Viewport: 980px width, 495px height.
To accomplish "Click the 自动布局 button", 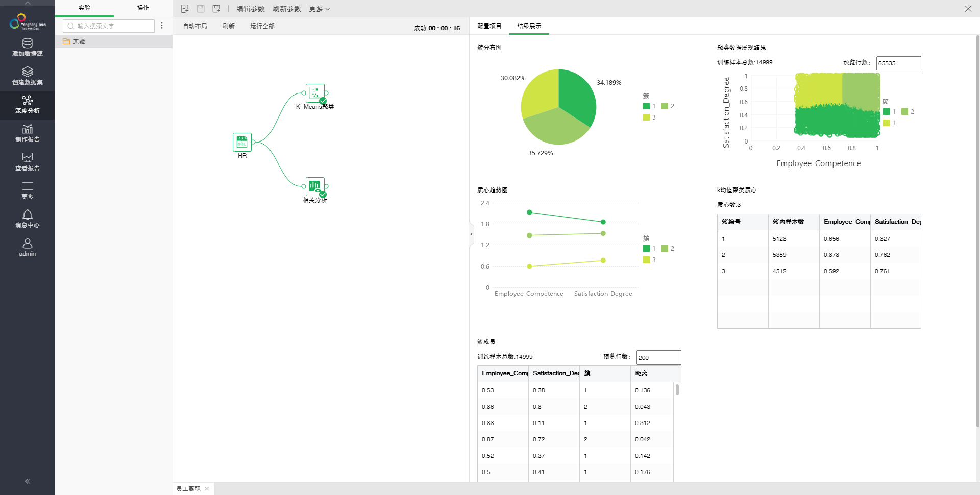I will tap(195, 26).
